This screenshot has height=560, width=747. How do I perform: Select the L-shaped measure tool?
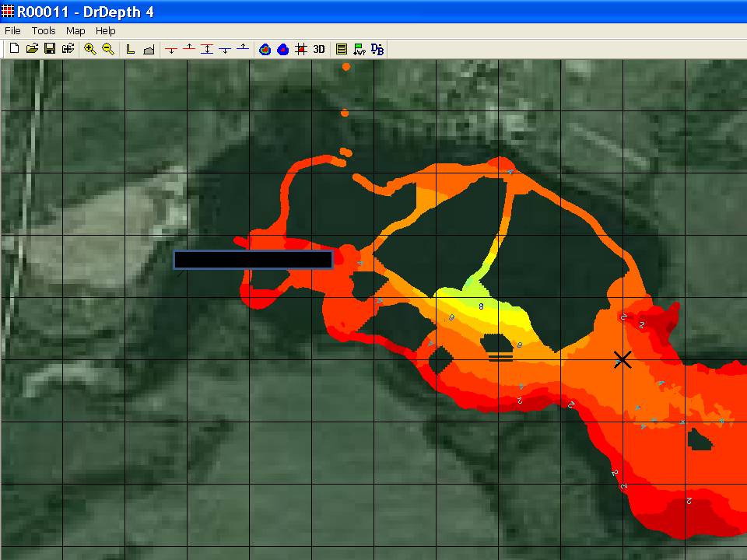(x=131, y=49)
